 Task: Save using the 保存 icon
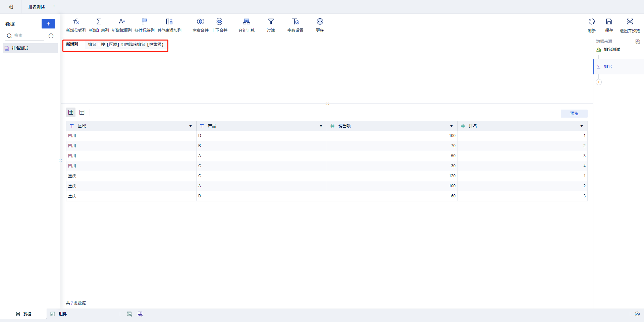pos(609,22)
